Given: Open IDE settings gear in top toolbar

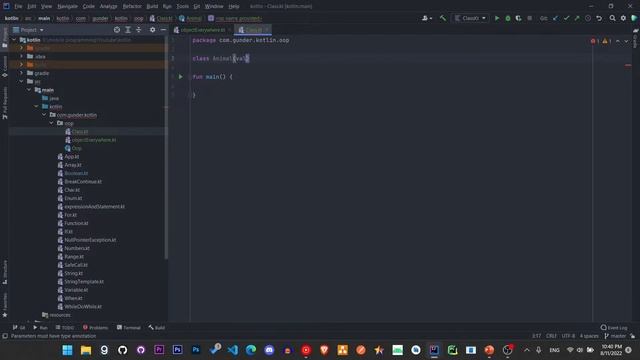Looking at the screenshot, I should pyautogui.click(x=623, y=18).
